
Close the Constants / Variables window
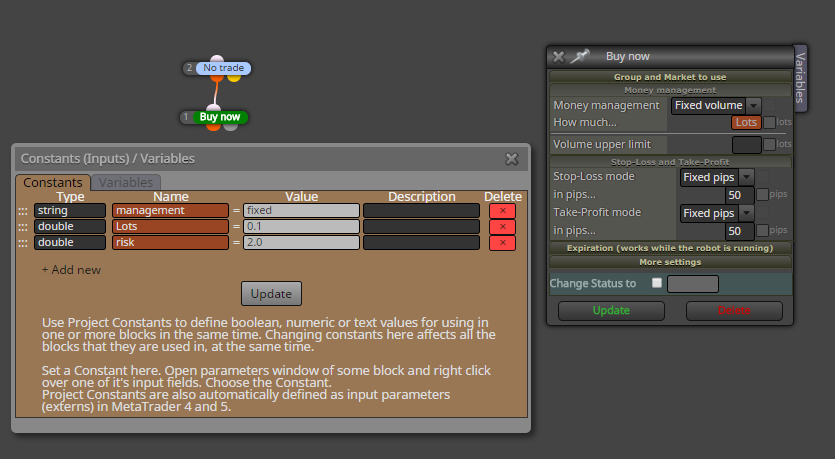[x=512, y=159]
